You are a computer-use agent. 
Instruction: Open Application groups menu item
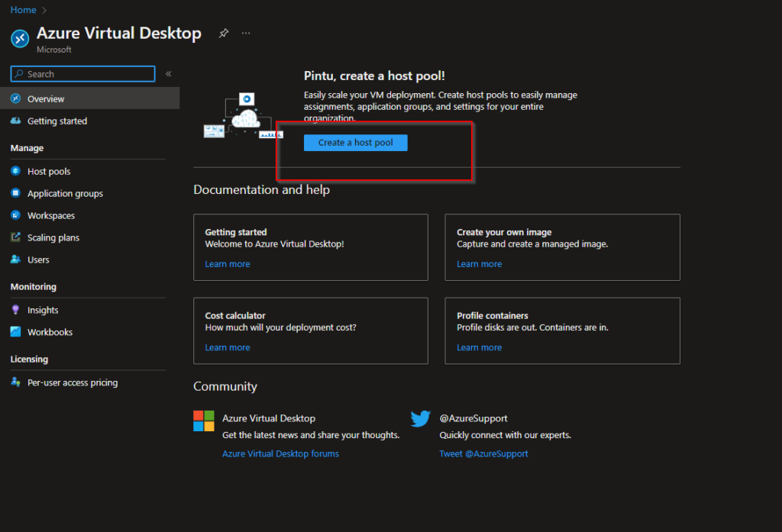pyautogui.click(x=65, y=193)
